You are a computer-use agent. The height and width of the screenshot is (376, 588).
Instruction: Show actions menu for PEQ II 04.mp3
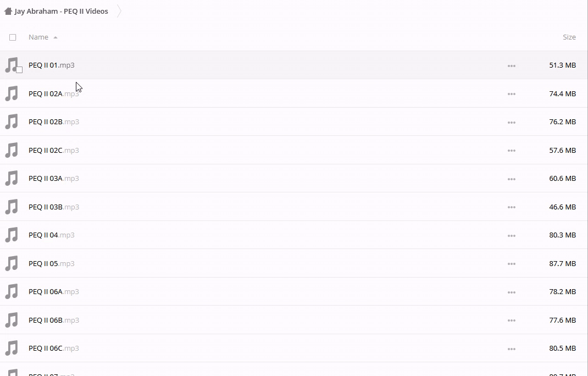(x=512, y=236)
